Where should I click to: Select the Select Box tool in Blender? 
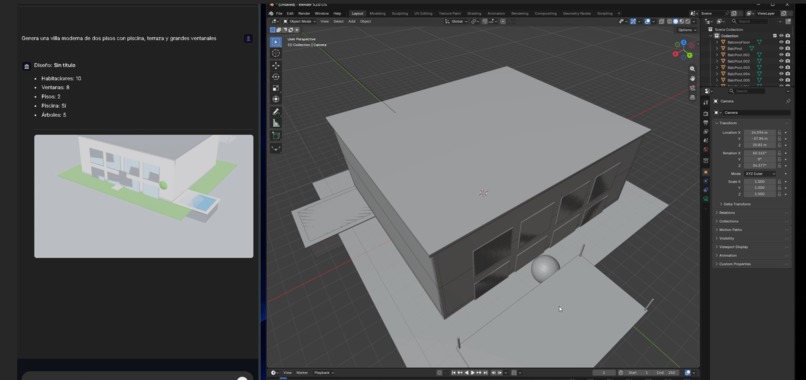click(x=276, y=42)
